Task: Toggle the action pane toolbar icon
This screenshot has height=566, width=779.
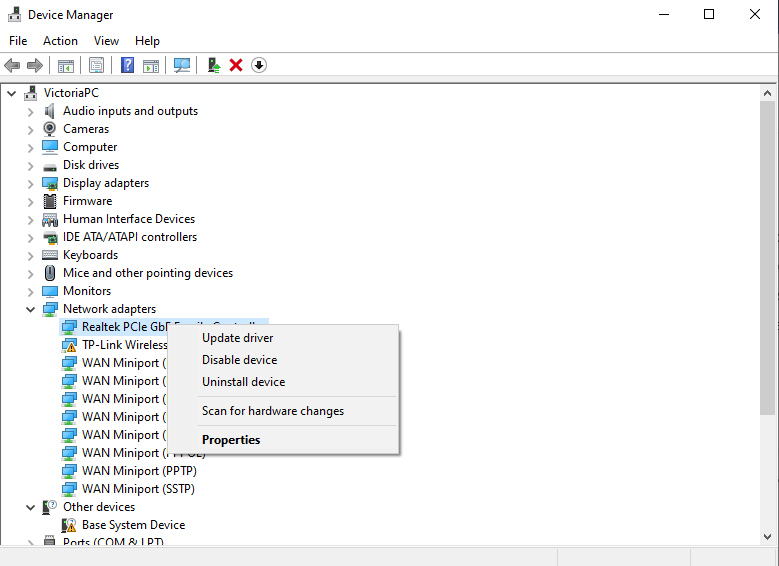Action: (151, 65)
